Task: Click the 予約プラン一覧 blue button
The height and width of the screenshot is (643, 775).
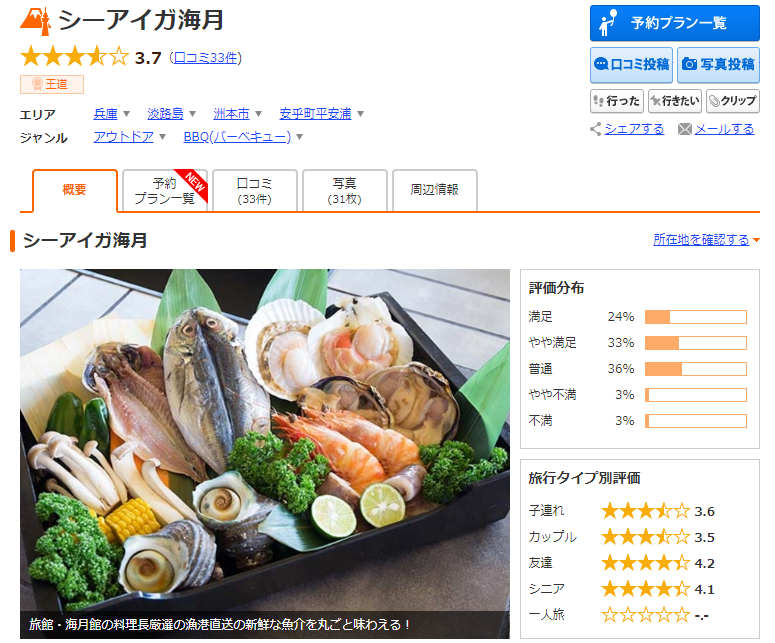Action: (674, 23)
